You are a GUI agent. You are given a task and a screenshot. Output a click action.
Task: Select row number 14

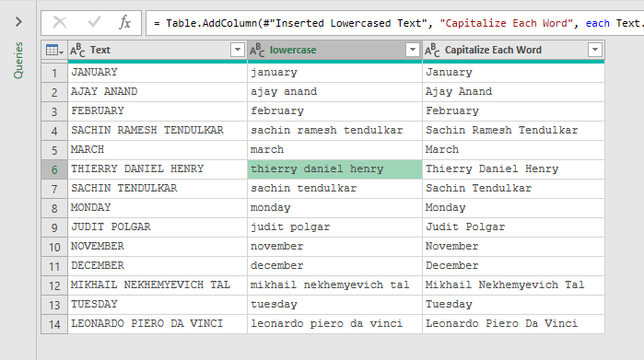pyautogui.click(x=54, y=324)
